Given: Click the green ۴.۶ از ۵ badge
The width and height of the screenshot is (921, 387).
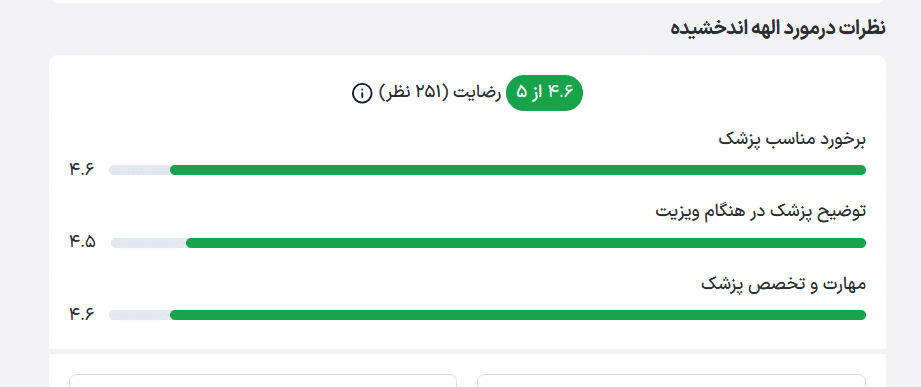Looking at the screenshot, I should [544, 93].
